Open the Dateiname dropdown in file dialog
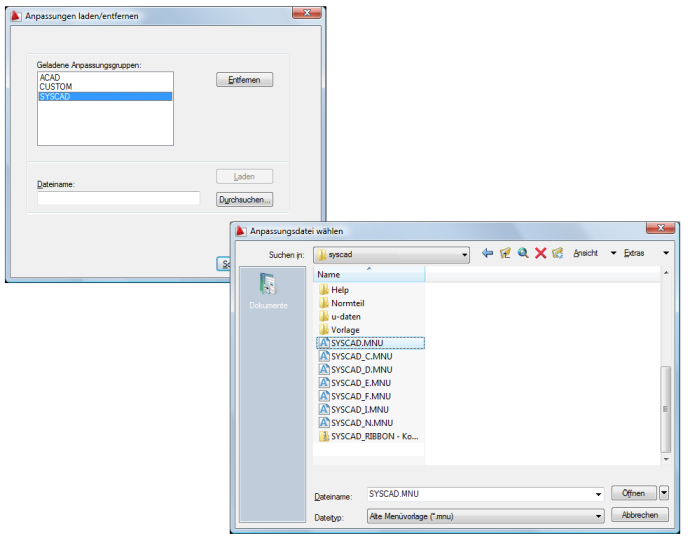This screenshot has width=690, height=543. 598,494
